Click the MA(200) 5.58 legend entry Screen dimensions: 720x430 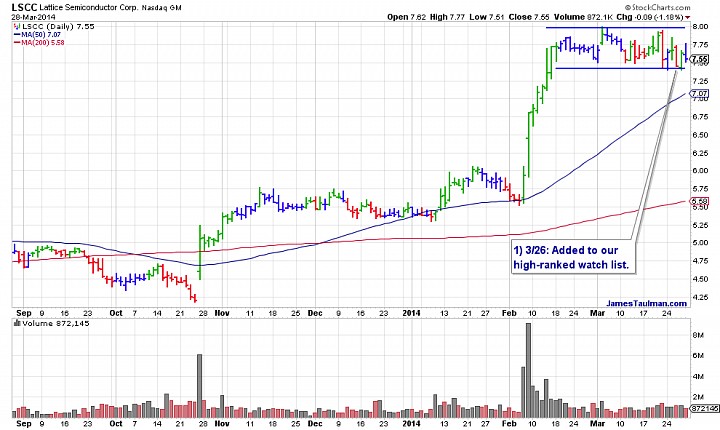point(39,42)
